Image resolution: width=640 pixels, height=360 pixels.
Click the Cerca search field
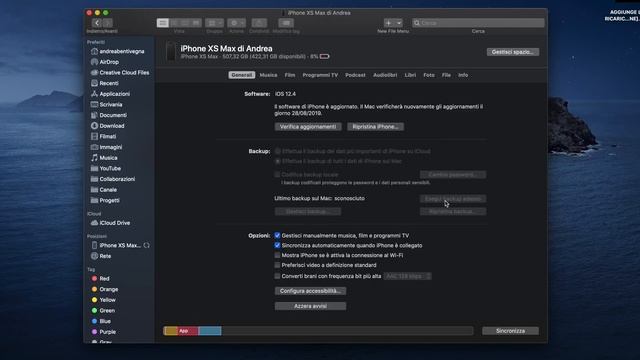478,23
